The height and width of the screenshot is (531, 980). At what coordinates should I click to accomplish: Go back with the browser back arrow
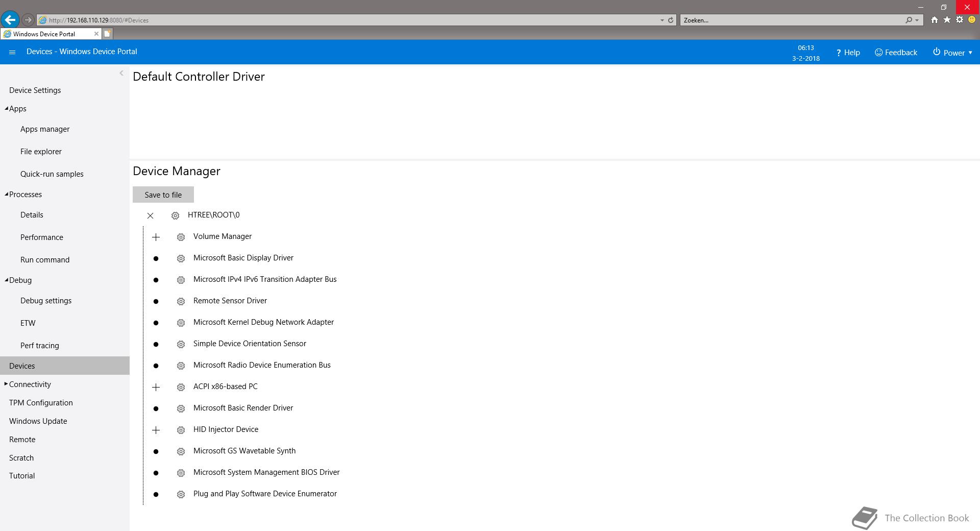point(10,20)
